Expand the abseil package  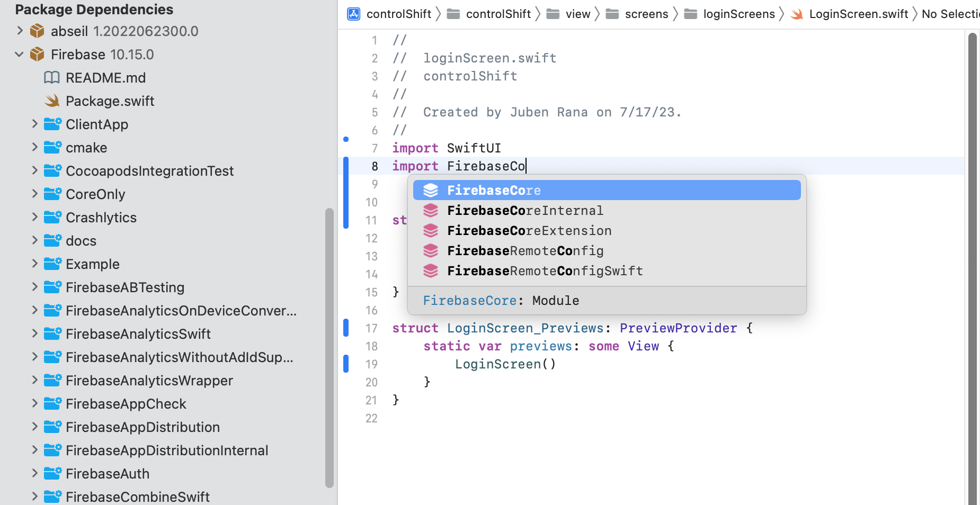click(20, 31)
